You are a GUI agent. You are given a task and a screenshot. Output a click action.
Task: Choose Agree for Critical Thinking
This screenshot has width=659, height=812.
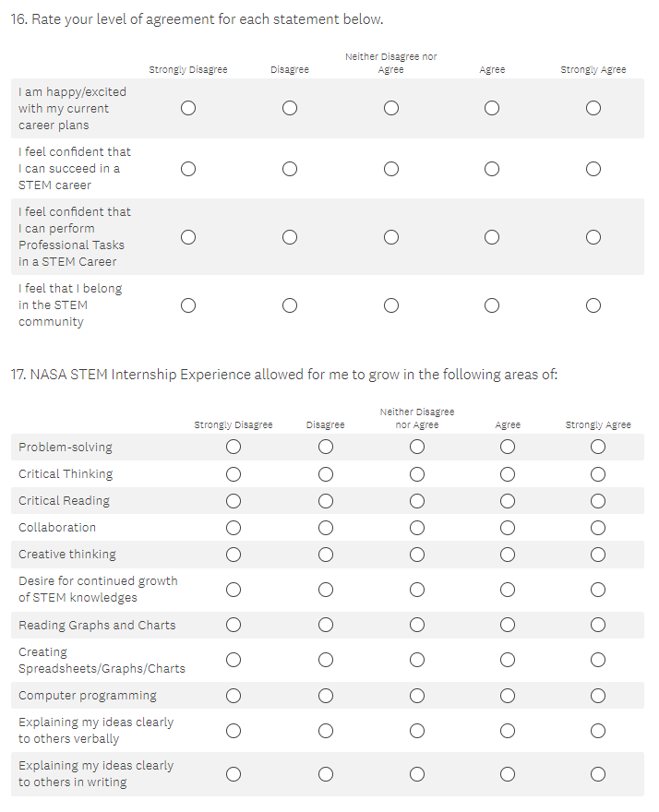point(508,474)
